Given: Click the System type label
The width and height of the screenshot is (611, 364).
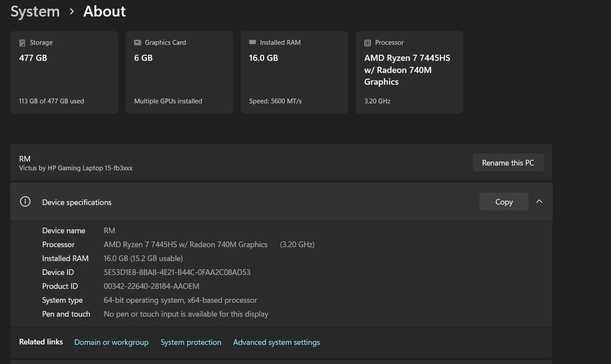Looking at the screenshot, I should [x=63, y=300].
